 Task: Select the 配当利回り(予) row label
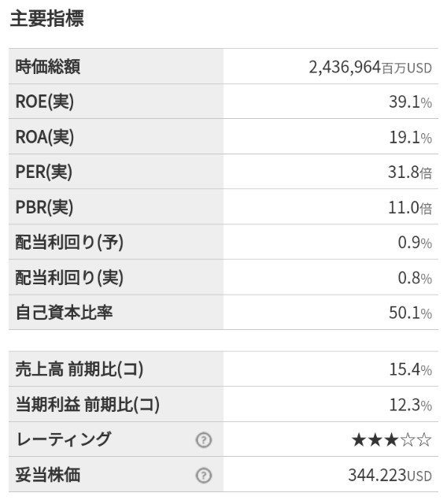point(69,243)
